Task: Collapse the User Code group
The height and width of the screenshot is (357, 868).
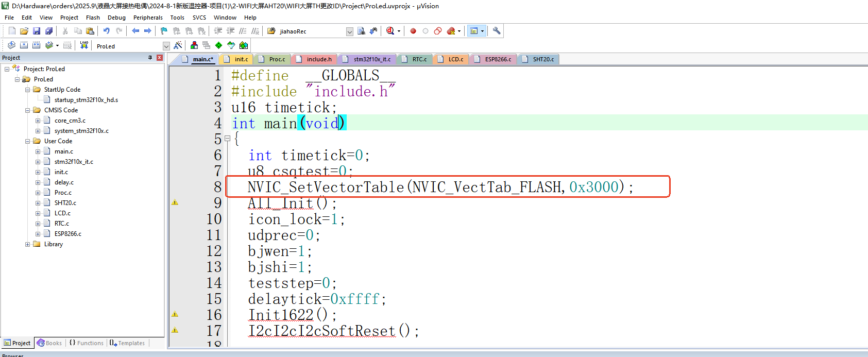Action: 27,141
